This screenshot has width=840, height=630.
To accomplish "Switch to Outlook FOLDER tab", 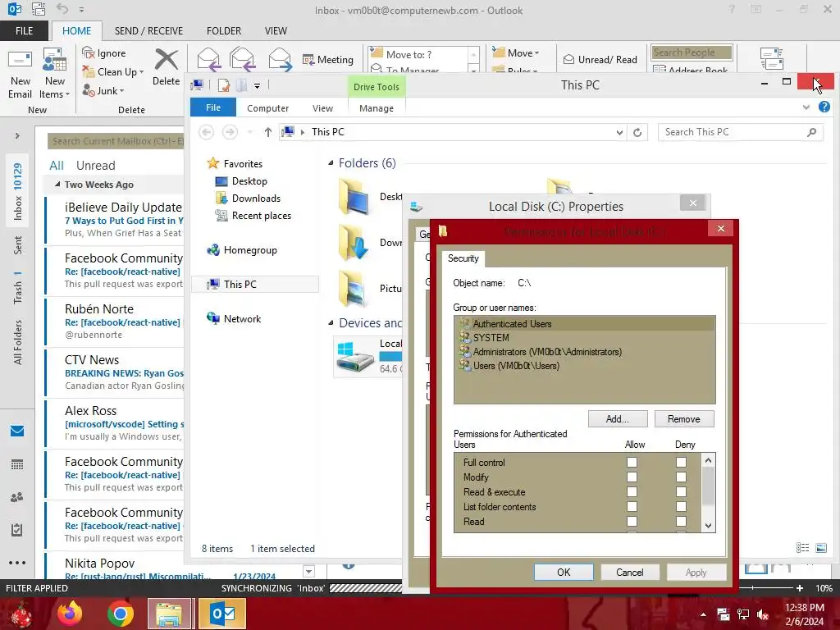I will pyautogui.click(x=224, y=30).
